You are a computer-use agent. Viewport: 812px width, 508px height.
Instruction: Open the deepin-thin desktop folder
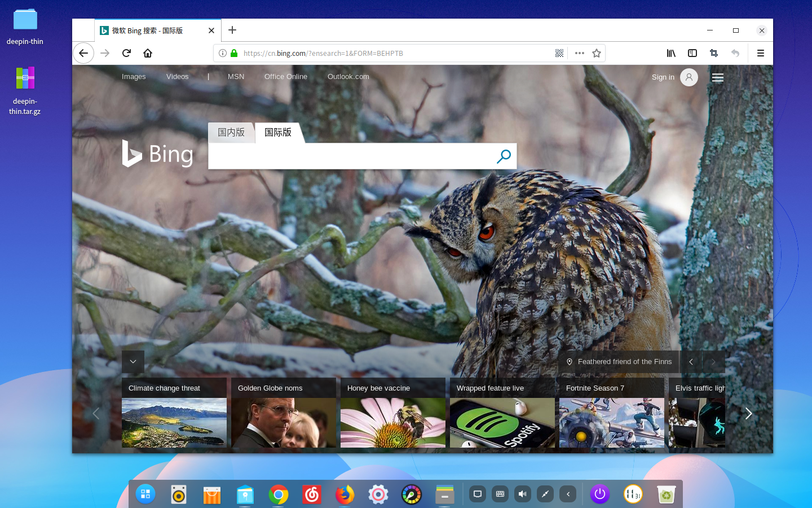point(25,27)
